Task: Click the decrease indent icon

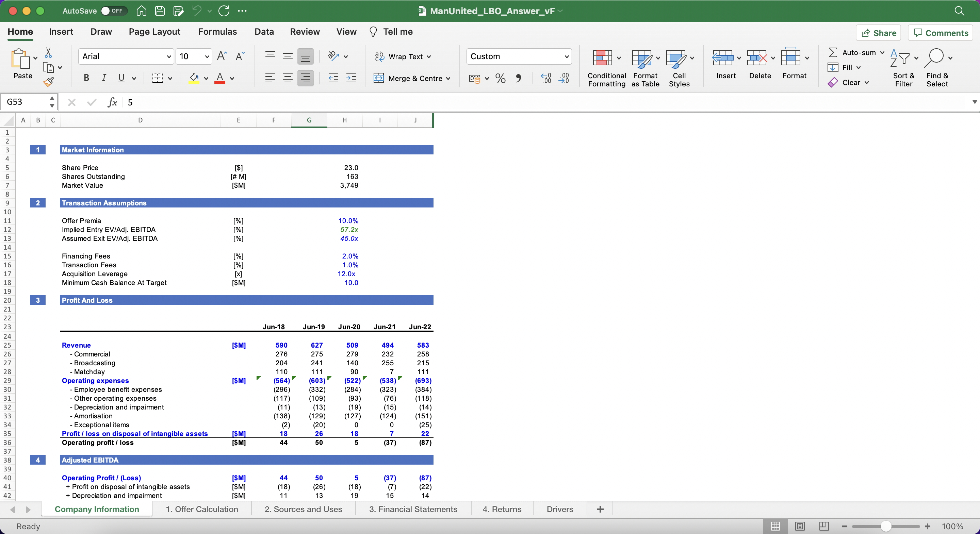Action: (x=333, y=78)
